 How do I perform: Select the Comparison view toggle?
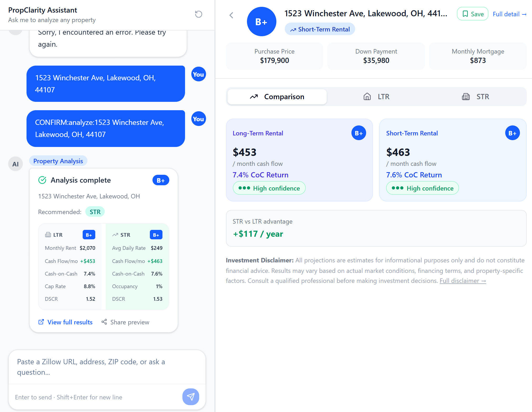point(277,97)
